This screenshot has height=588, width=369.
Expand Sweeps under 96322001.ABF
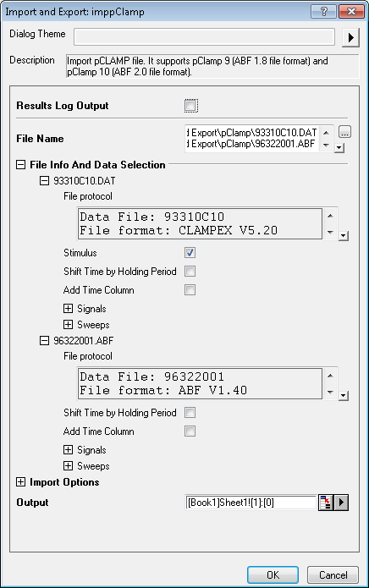tap(68, 466)
